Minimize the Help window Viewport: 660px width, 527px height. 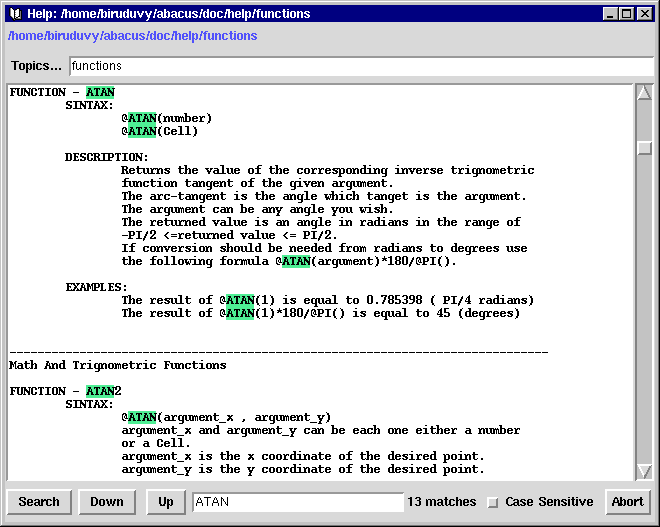609,14
